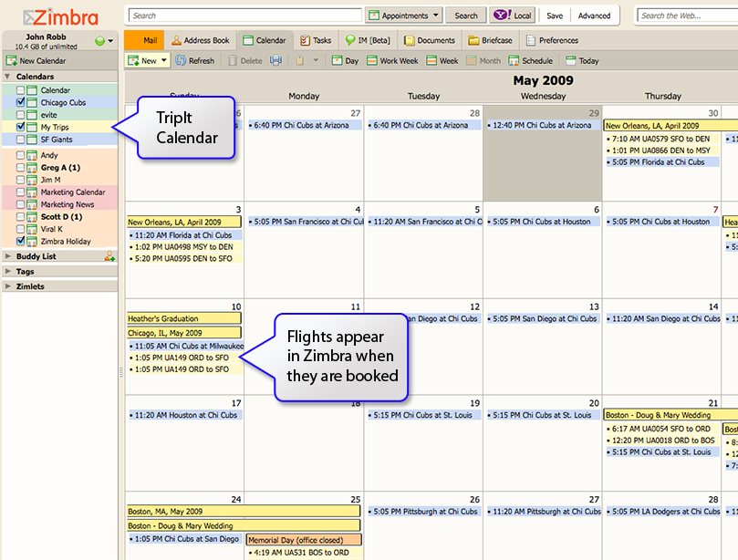Open the presence status dropdown arrow
The width and height of the screenshot is (738, 560).
110,41
